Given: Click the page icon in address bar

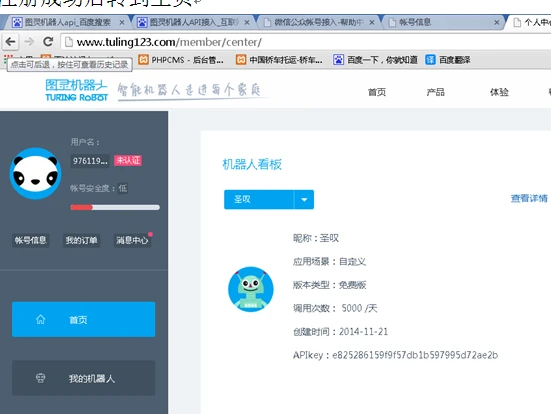Looking at the screenshot, I should coord(69,42).
